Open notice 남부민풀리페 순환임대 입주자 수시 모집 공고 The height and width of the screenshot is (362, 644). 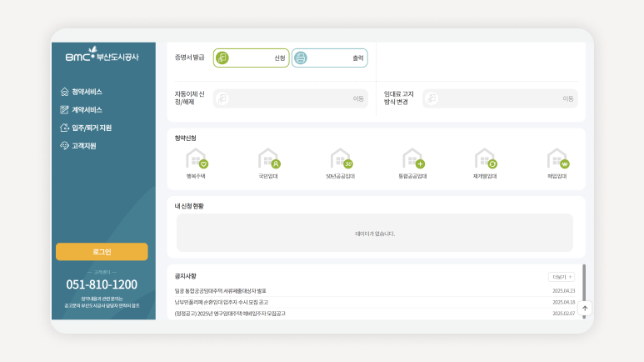[x=222, y=302]
